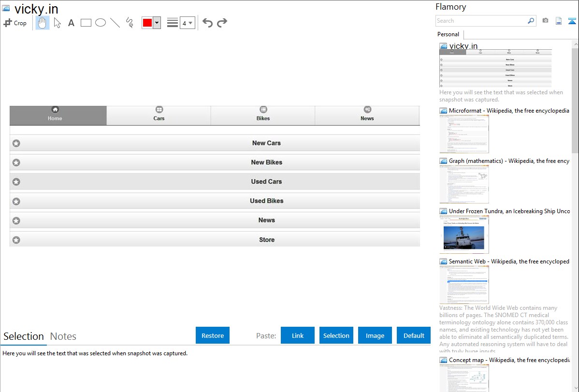
Task: Open the color picker dropdown arrow
Action: coord(157,23)
